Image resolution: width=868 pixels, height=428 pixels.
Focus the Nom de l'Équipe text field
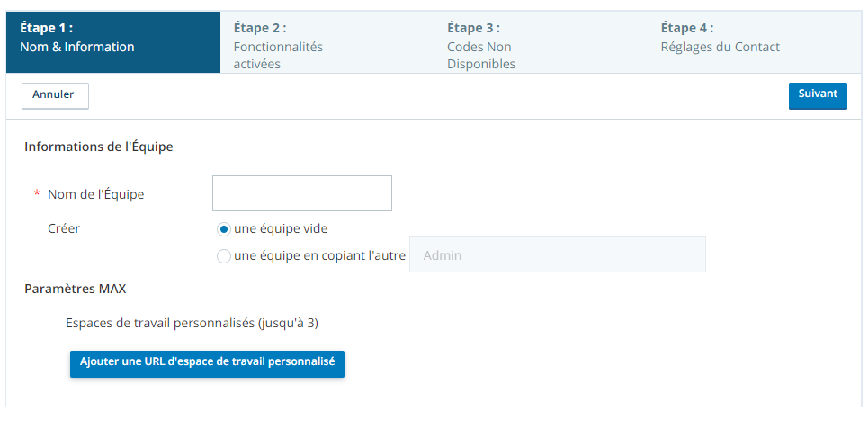coord(302,193)
